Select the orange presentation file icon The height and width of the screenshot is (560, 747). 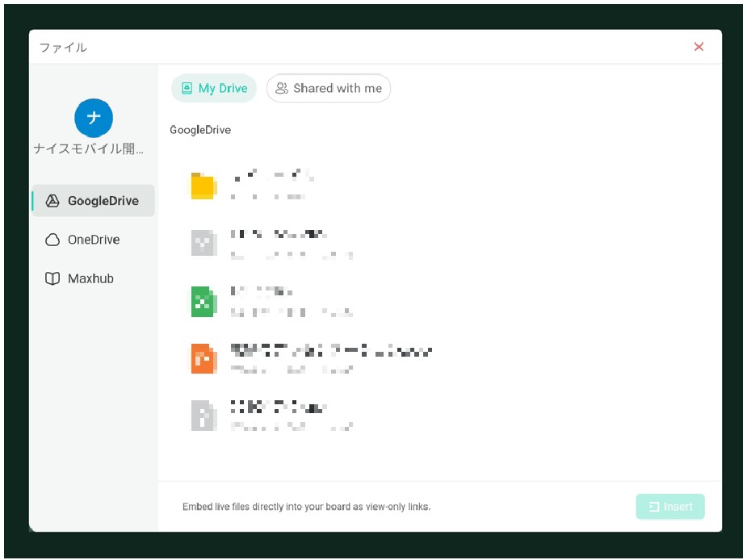[204, 358]
